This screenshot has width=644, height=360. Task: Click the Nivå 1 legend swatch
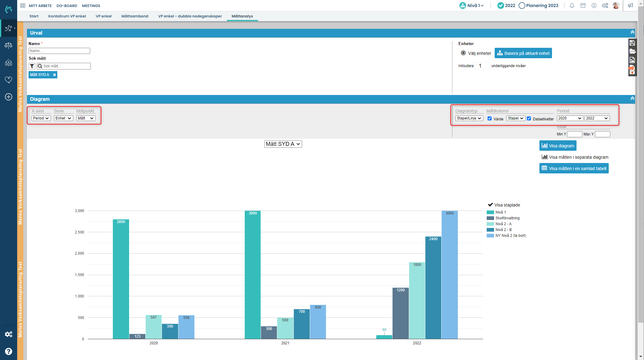[x=490, y=212]
